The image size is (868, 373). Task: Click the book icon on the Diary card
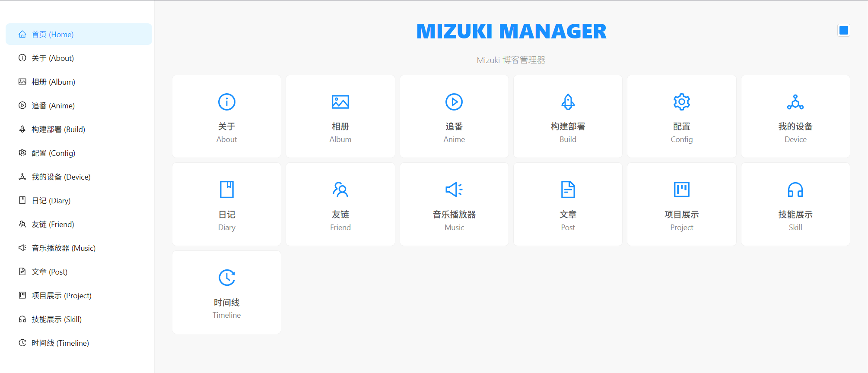(227, 190)
